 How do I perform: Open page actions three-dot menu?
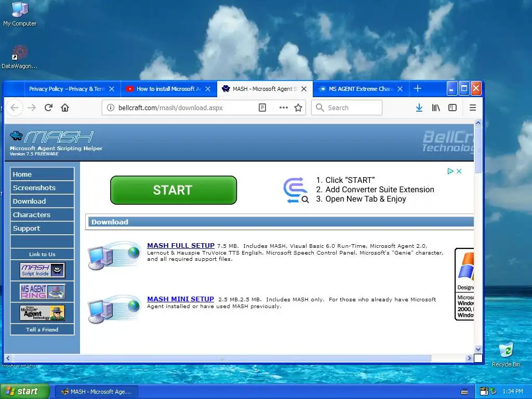(283, 108)
